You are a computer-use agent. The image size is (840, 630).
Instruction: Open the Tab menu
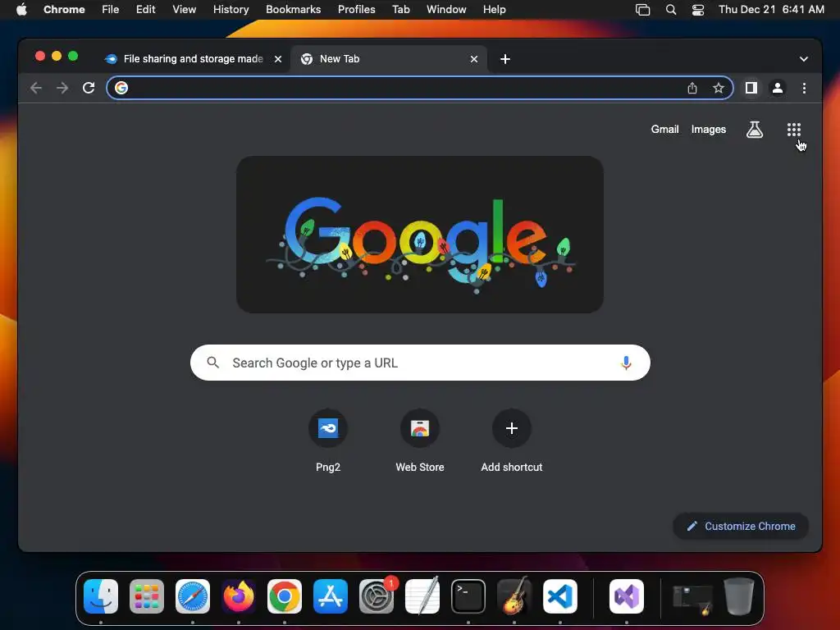[x=400, y=10]
